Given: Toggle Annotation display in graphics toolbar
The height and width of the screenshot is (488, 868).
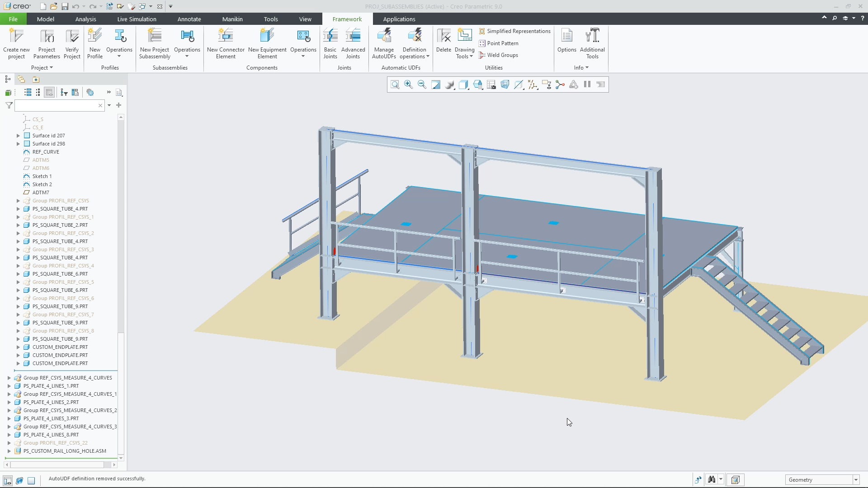Looking at the screenshot, I should (x=546, y=84).
